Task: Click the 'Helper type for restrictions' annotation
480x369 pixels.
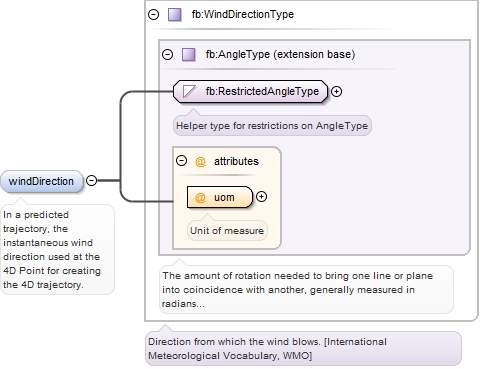Action: [x=272, y=126]
